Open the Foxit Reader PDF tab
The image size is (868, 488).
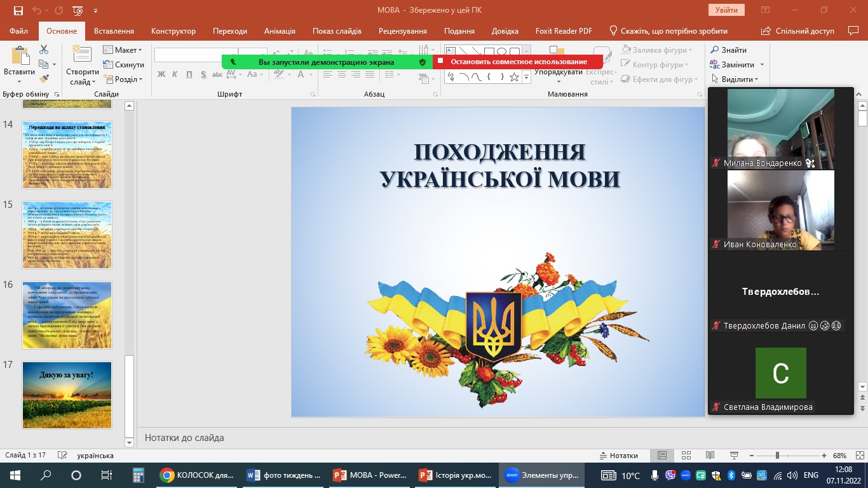[564, 31]
